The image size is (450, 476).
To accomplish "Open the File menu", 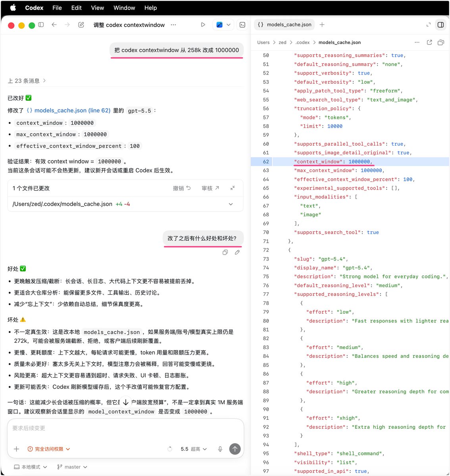I will point(57,8).
